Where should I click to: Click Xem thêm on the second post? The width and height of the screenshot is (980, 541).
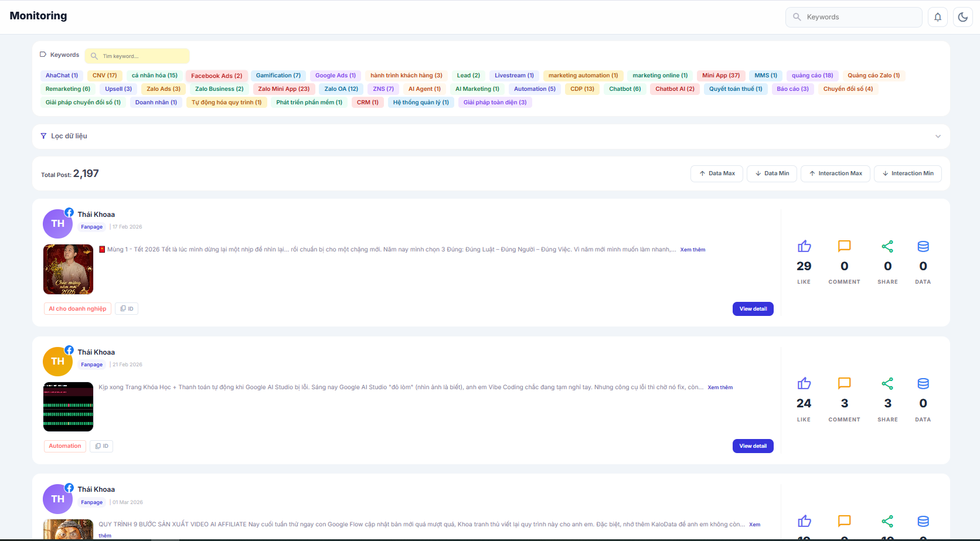pos(720,387)
